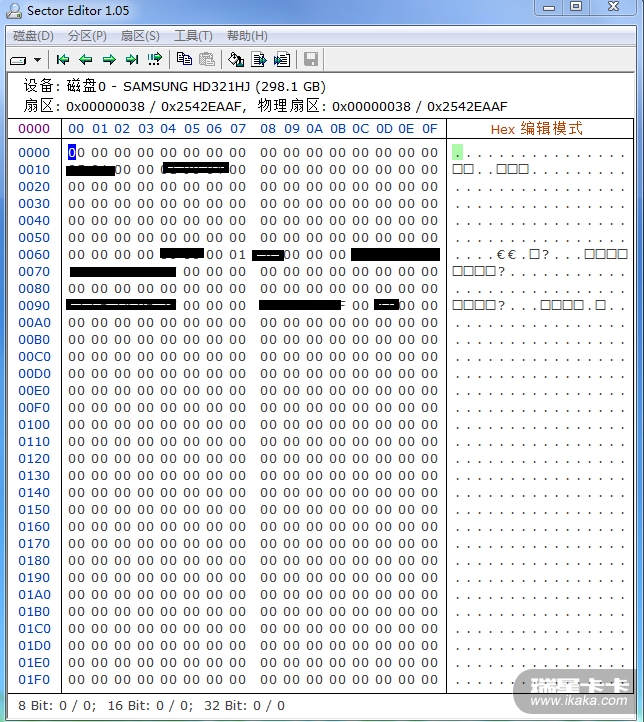The height and width of the screenshot is (722, 644).
Task: Click the row offset label 01C0
Action: coord(34,629)
